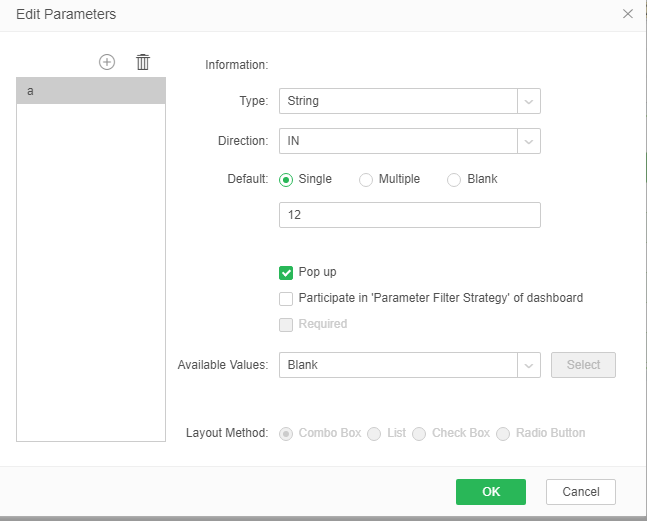647x521 pixels.
Task: Enable Participate in Parameter Filter Strategy checkbox
Action: coord(286,299)
